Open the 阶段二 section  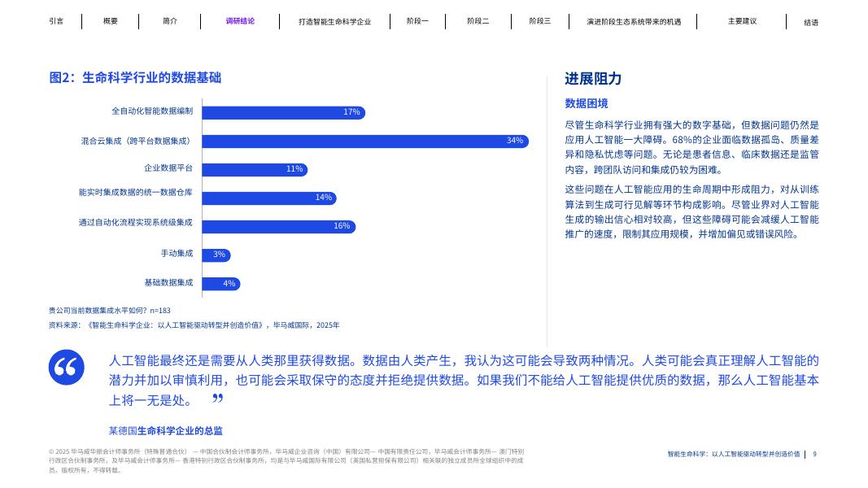coord(478,21)
